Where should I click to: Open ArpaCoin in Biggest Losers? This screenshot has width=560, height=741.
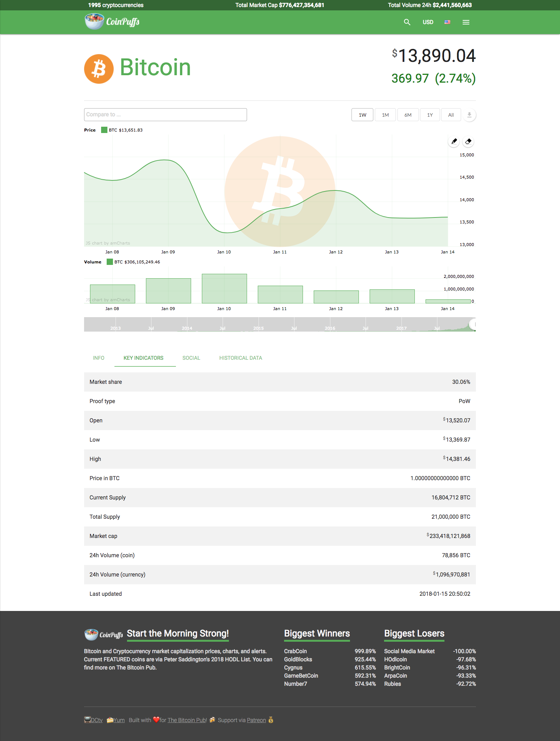(x=395, y=676)
